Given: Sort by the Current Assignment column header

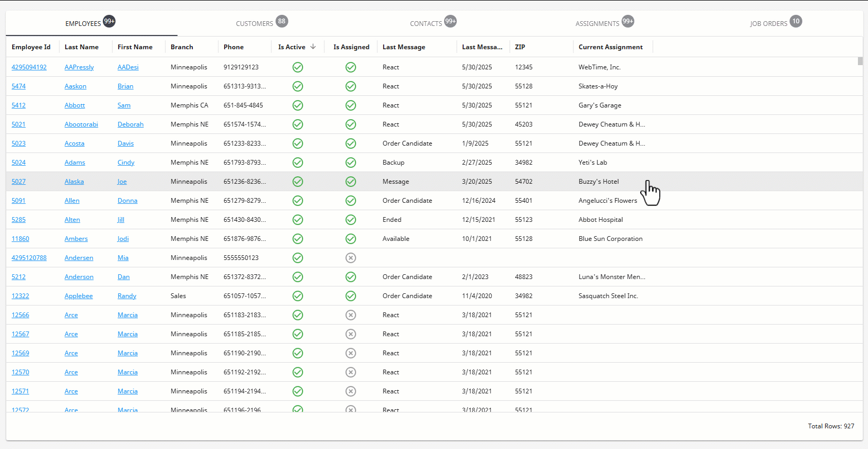Looking at the screenshot, I should pyautogui.click(x=610, y=47).
